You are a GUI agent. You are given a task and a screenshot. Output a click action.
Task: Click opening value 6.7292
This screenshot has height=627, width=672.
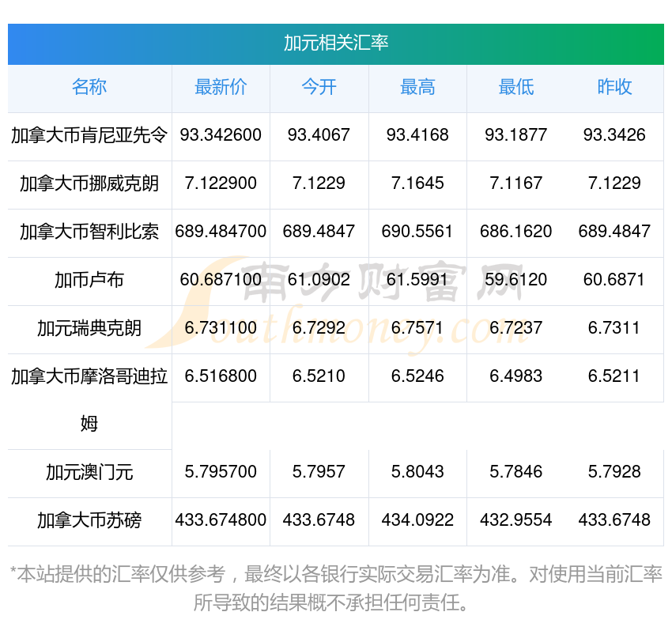tap(319, 328)
